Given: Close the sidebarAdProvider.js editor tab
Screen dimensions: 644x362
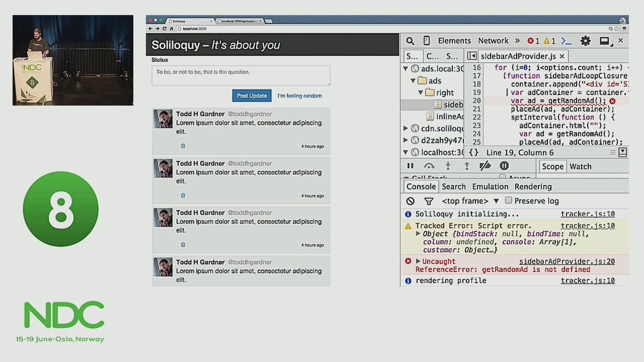Looking at the screenshot, I should point(562,56).
